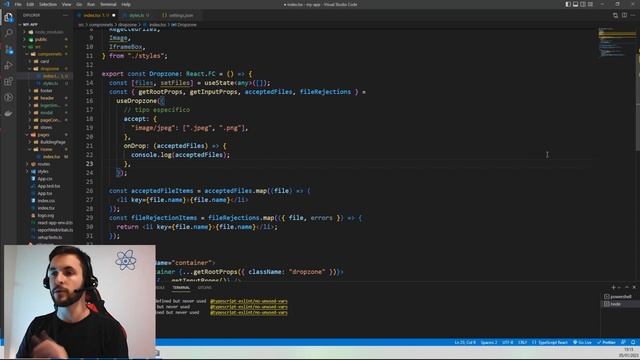Click Spaces: 2 indentation setting

coord(489,342)
